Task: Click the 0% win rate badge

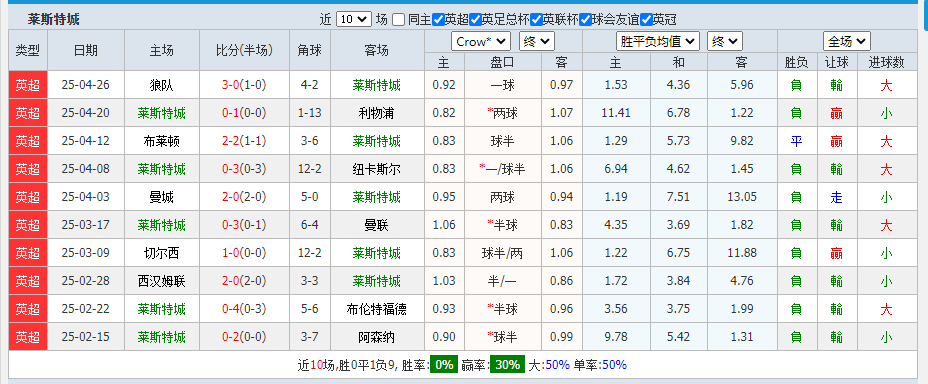Action: [x=443, y=364]
